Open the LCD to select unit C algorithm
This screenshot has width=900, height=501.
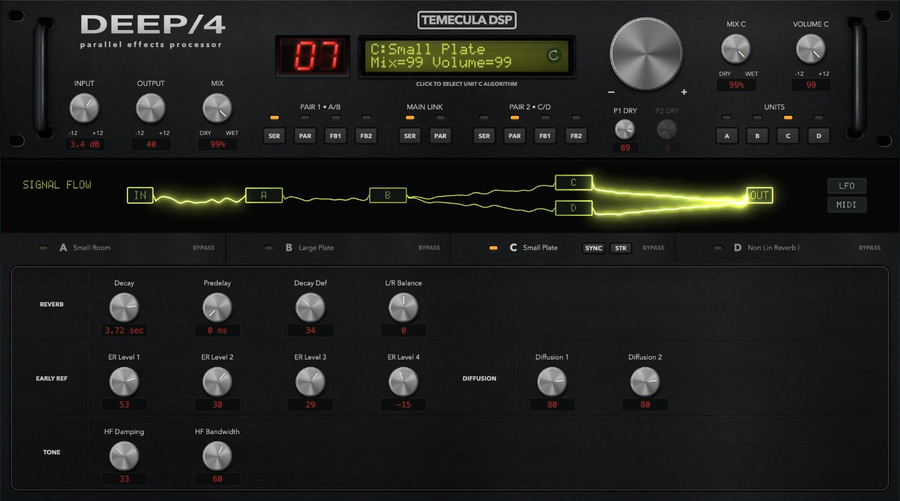(x=466, y=56)
